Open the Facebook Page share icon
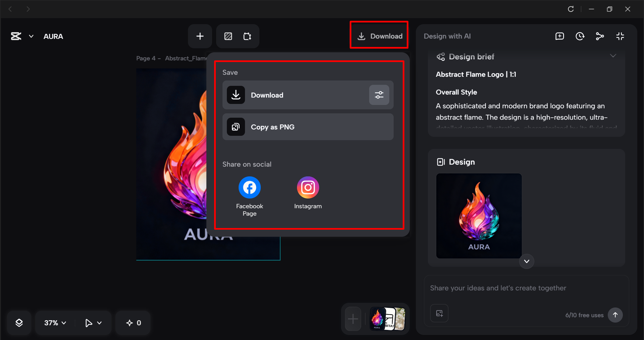Screen dimensions: 644x340 click(249, 187)
